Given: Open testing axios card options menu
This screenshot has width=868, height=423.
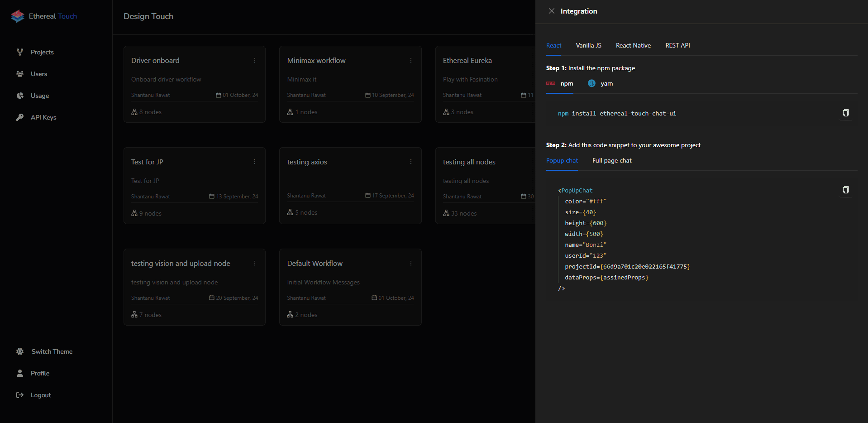Looking at the screenshot, I should coord(411,162).
